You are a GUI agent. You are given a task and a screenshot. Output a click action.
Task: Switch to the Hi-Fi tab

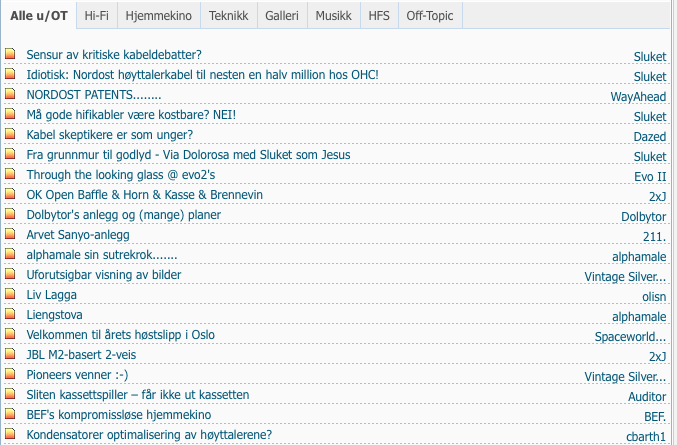click(x=97, y=16)
